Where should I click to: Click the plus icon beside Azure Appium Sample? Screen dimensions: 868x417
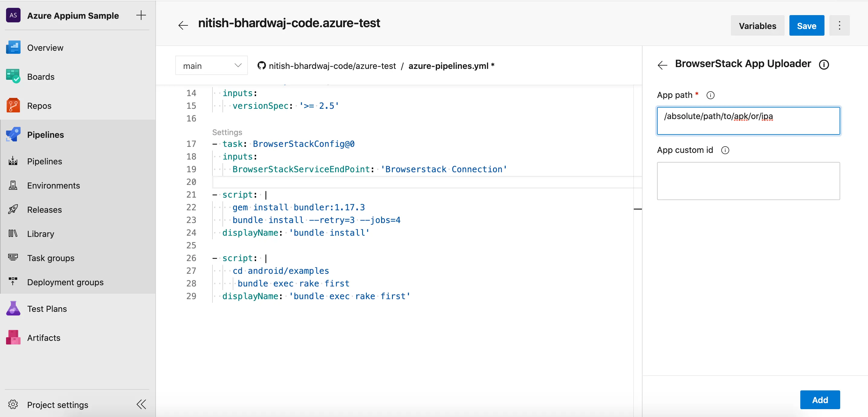click(x=141, y=15)
